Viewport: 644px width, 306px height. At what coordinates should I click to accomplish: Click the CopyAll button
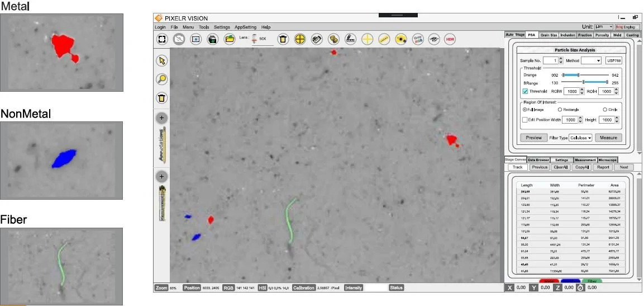[582, 167]
